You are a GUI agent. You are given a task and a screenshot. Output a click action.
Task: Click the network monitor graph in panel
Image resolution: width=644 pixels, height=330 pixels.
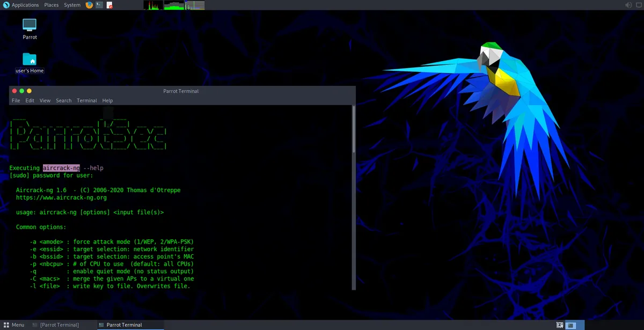point(196,5)
